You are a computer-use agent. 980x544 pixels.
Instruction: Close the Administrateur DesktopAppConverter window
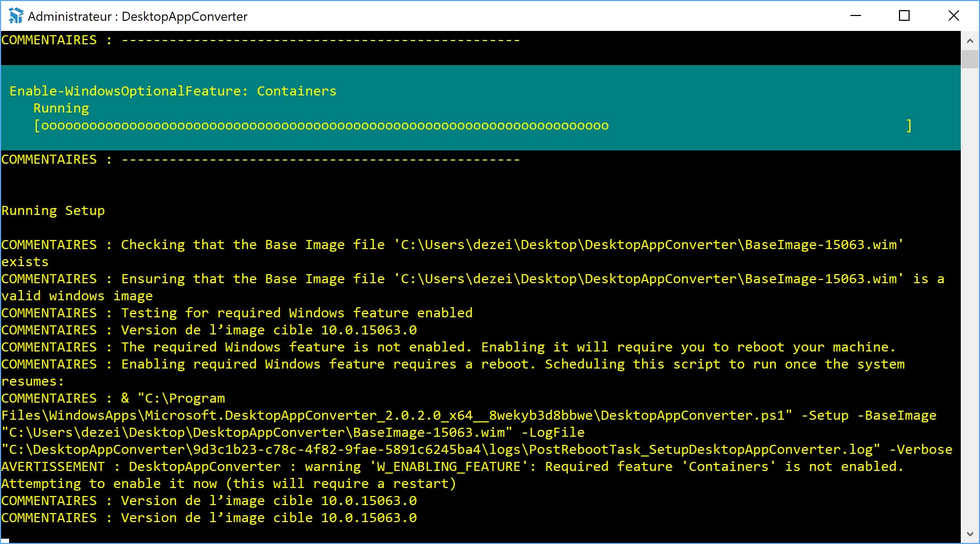pos(954,16)
